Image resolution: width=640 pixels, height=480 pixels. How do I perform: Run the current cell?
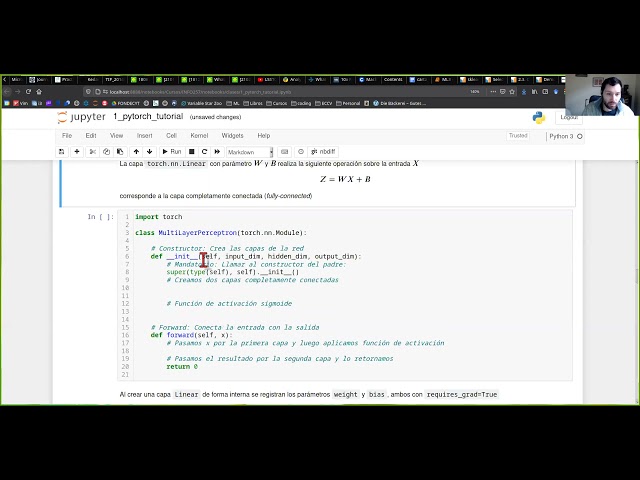click(171, 151)
